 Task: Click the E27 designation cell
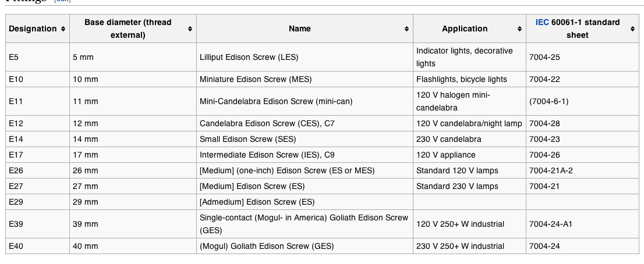tap(16, 186)
